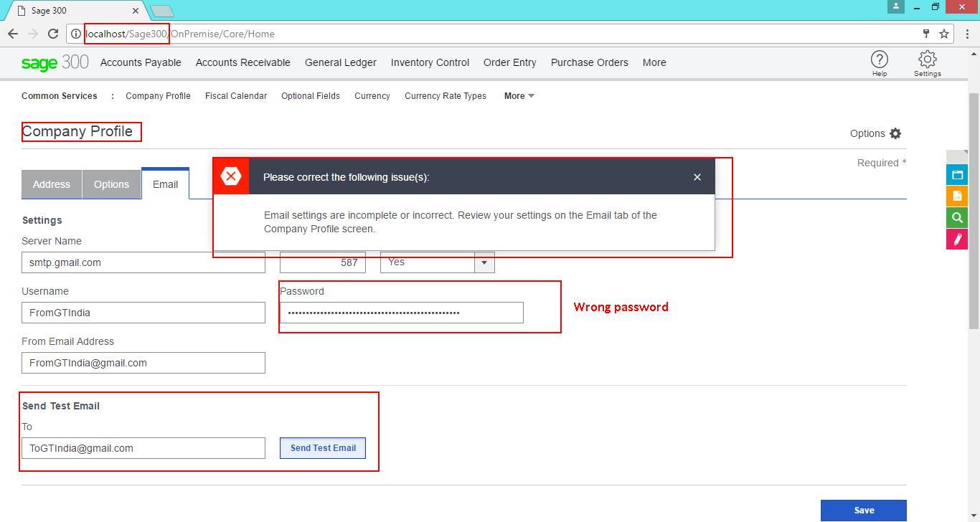Open the pink pencil notes side icon
Image resolution: width=980 pixels, height=522 pixels.
[957, 239]
